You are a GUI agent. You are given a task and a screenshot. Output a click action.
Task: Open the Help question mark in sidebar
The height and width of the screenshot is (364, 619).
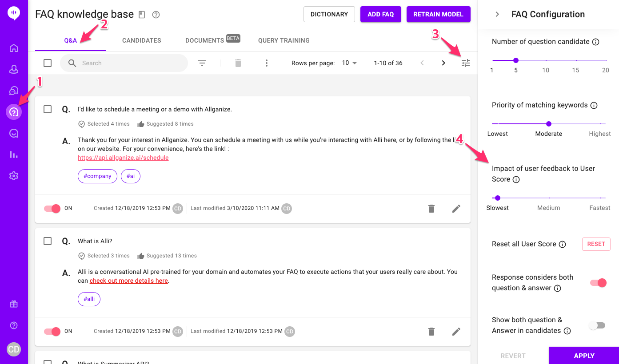point(14,325)
